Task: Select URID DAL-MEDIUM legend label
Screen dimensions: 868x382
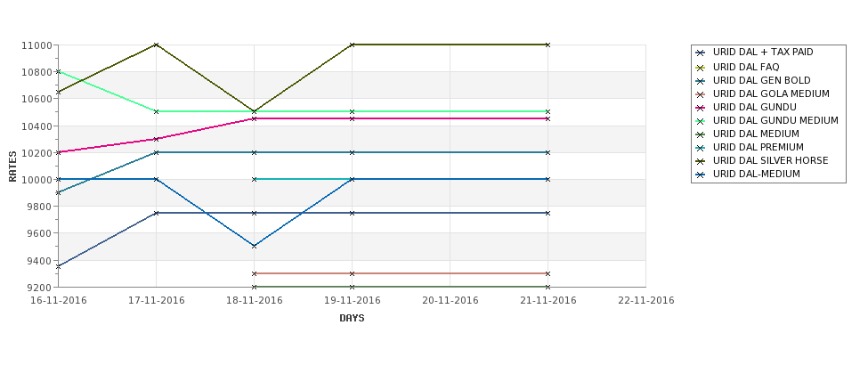Action: coord(756,175)
